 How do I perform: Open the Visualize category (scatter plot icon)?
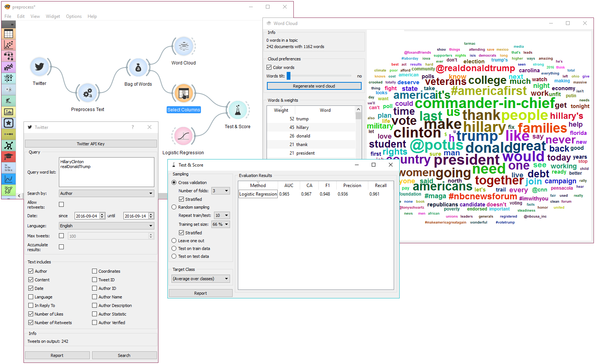click(9, 45)
